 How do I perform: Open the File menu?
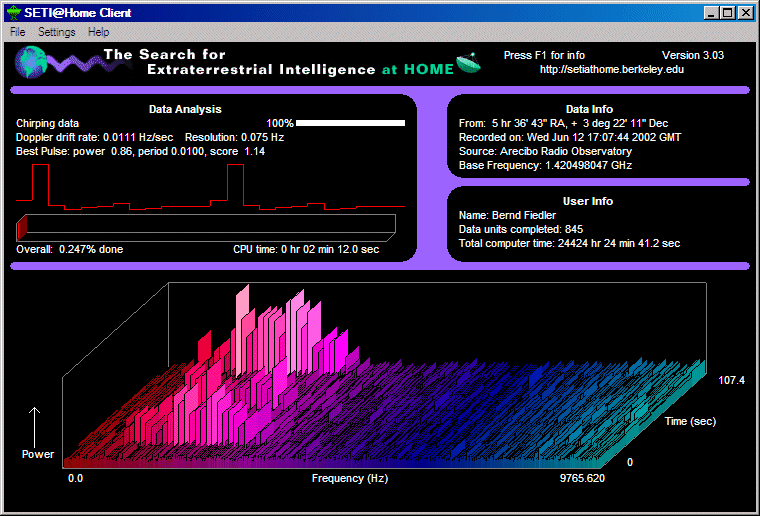point(17,32)
